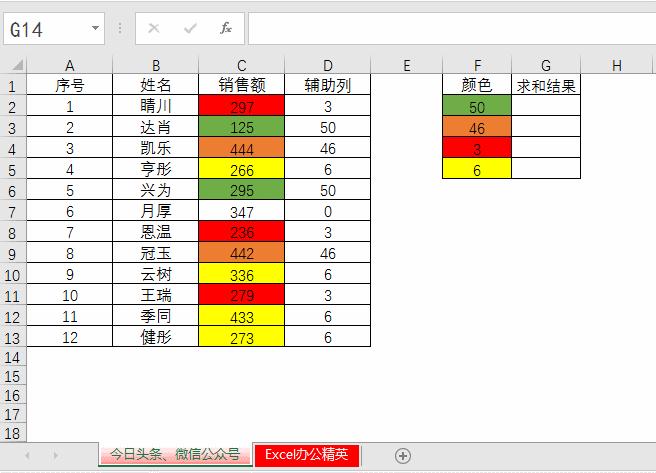This screenshot has width=656, height=473.
Task: Add a new sheet with the plus button
Action: (403, 456)
